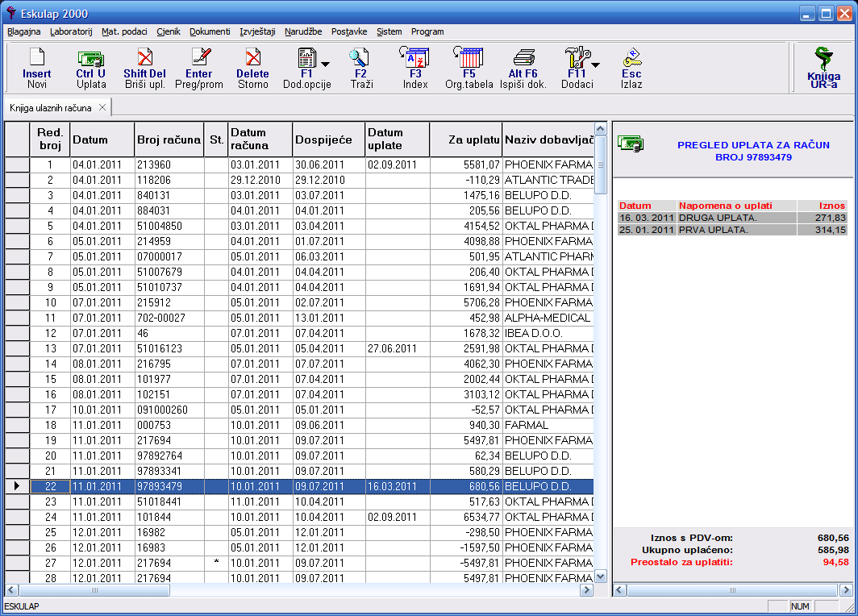Click the F11 Dodaci tools icon
Viewport: 858px width, 616px height.
click(577, 57)
